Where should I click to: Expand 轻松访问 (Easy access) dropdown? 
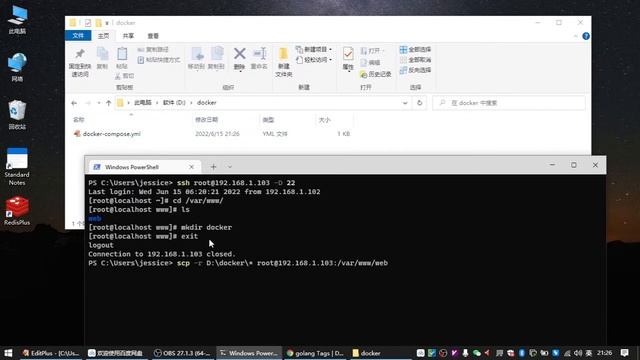(x=313, y=60)
